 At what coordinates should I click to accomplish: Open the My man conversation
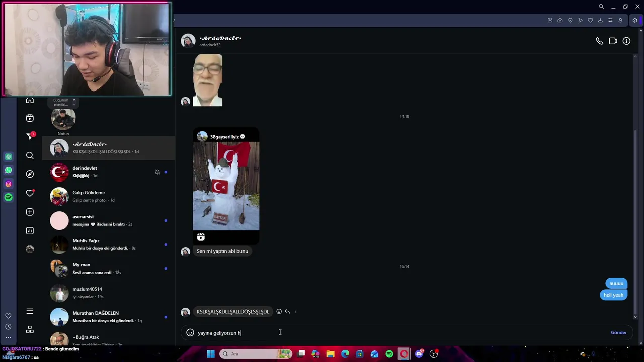tap(109, 268)
